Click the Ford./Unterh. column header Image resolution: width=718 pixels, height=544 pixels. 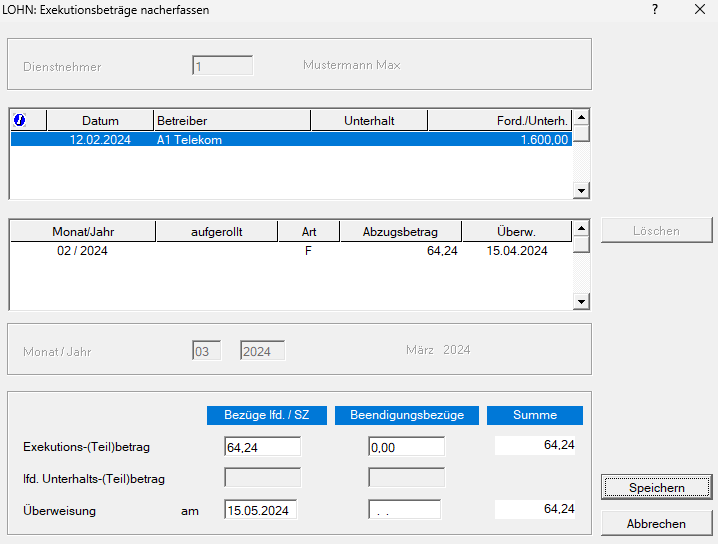pos(499,121)
